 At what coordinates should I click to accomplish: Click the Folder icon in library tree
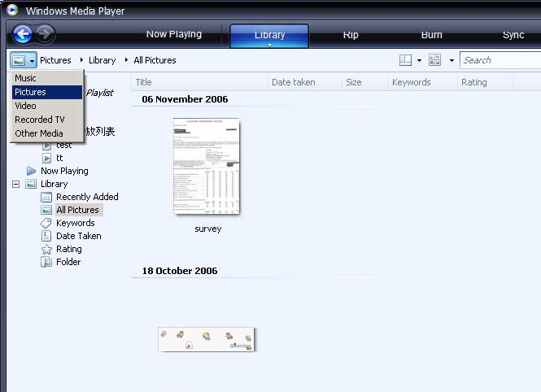click(x=46, y=262)
